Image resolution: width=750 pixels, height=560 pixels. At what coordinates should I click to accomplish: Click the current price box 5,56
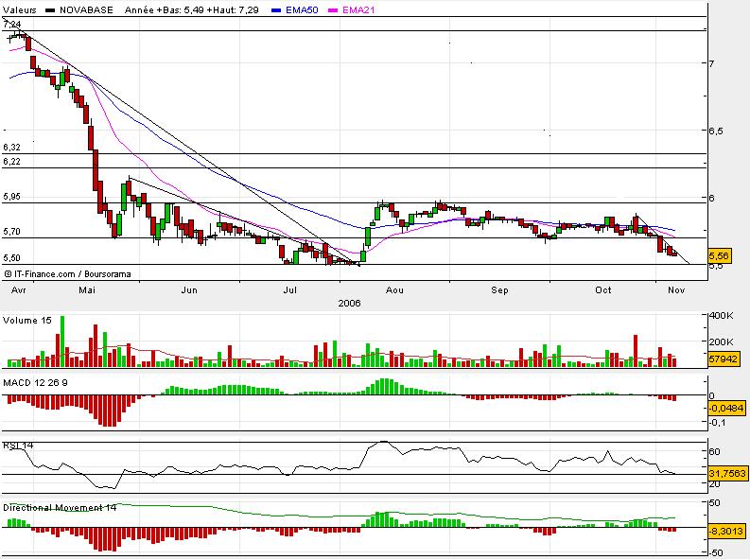719,255
